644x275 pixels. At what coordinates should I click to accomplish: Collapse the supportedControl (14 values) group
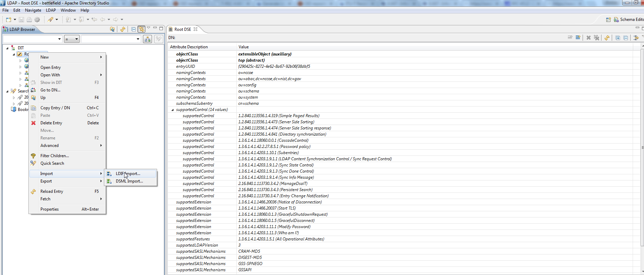172,110
